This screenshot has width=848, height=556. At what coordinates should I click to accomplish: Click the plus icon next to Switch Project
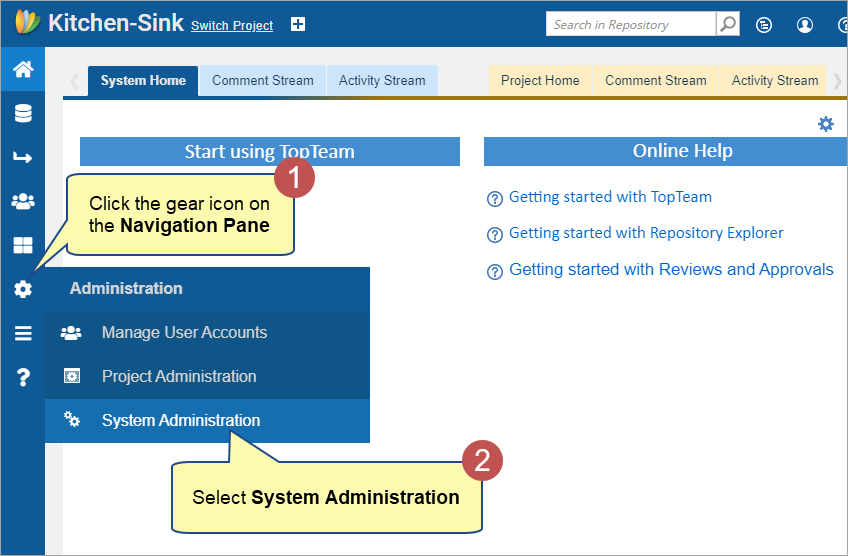[298, 24]
